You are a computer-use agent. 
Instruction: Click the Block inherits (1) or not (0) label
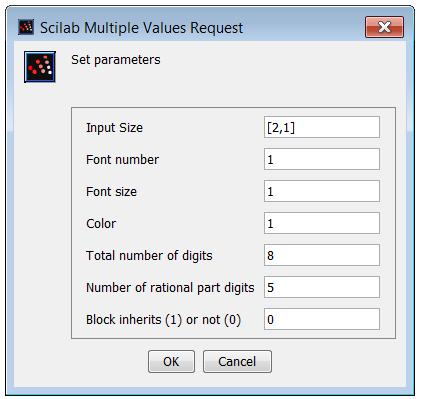(163, 320)
